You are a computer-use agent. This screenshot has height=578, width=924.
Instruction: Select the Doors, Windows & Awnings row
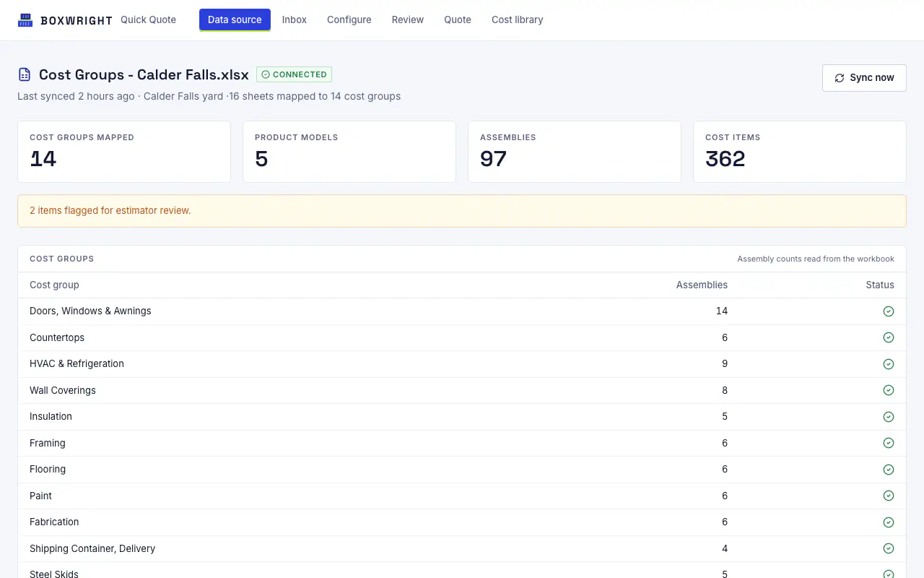point(462,311)
